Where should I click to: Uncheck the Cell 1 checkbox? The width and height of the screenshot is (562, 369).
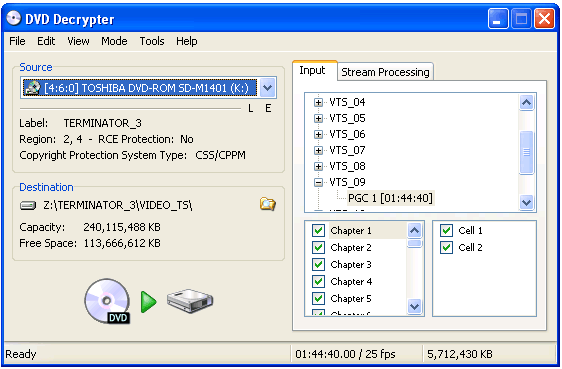[446, 230]
